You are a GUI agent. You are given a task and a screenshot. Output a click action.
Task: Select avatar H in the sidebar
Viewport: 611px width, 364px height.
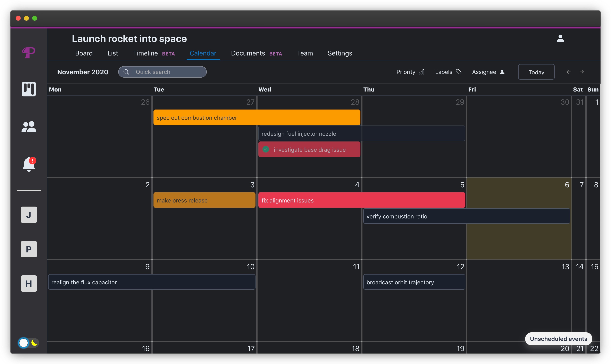click(x=29, y=284)
